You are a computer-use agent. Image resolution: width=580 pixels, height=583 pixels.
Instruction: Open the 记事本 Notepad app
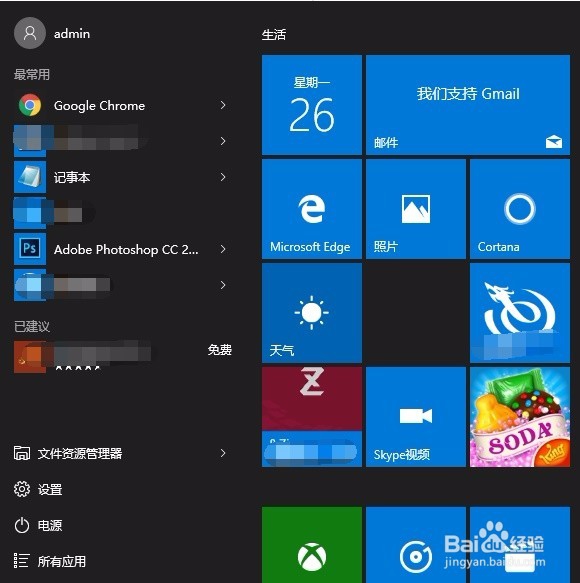[123, 177]
